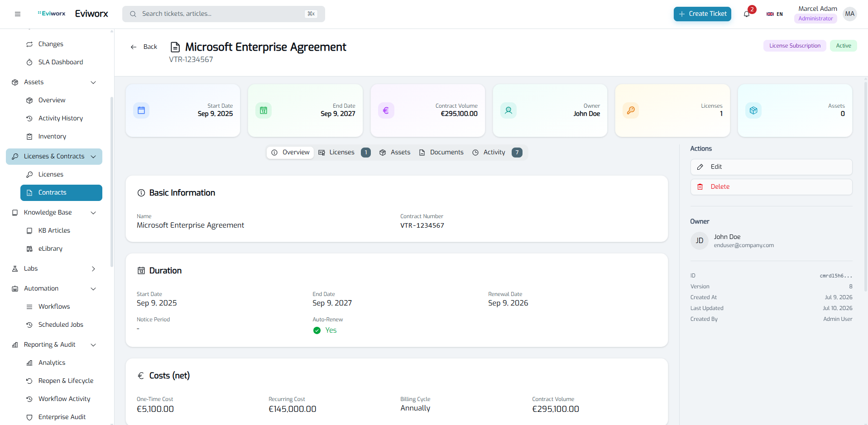Image resolution: width=868 pixels, height=425 pixels.
Task: Click the enduser@company.com owner email
Action: 743,245
